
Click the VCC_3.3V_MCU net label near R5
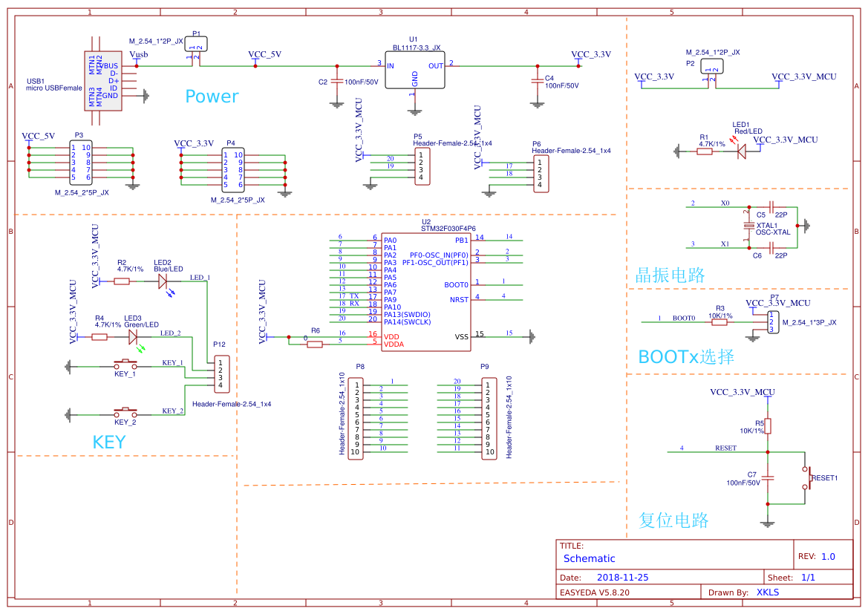point(745,392)
